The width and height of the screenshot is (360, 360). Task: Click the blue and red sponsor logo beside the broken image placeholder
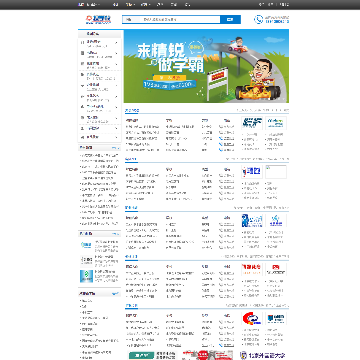pos(252,172)
